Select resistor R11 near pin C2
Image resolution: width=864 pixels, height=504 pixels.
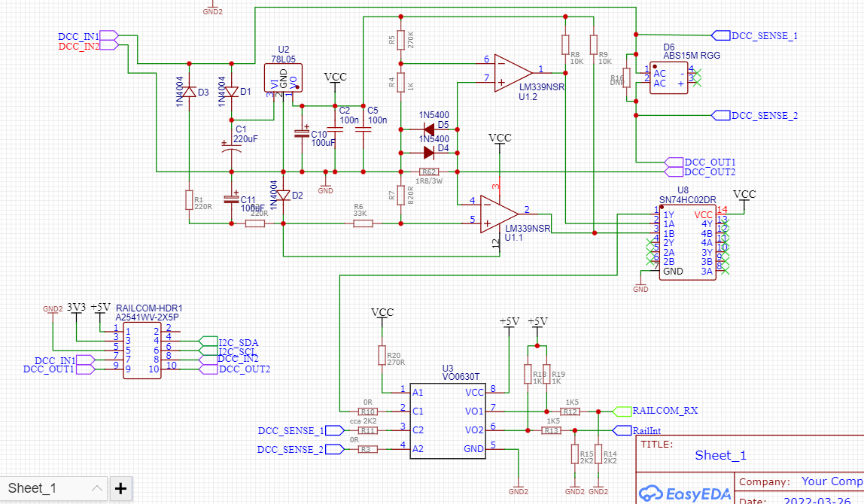368,430
